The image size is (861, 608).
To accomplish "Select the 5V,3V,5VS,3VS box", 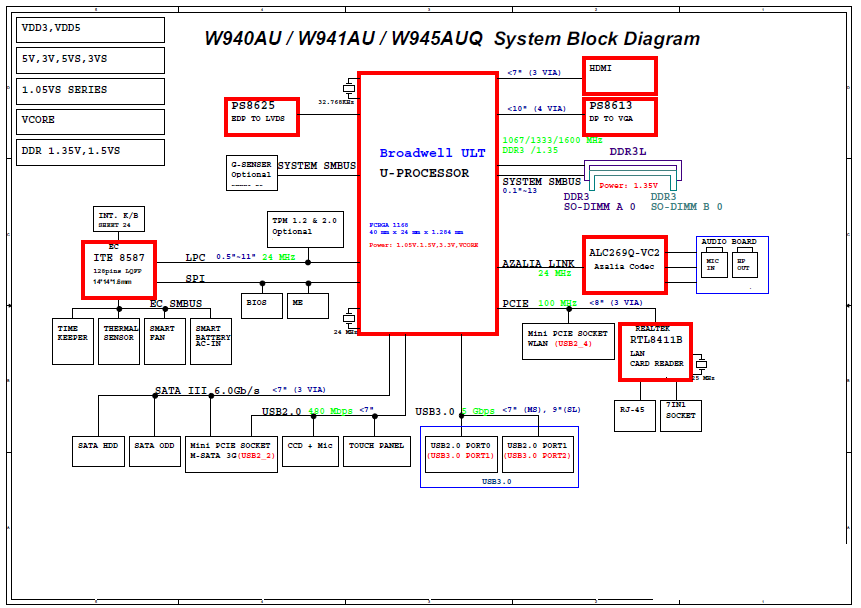I will coord(91,60).
